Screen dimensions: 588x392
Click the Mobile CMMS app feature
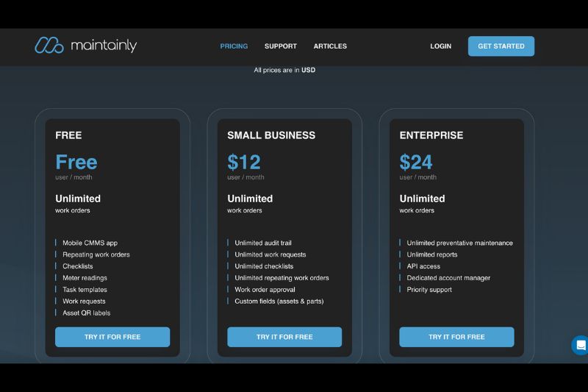tap(90, 243)
